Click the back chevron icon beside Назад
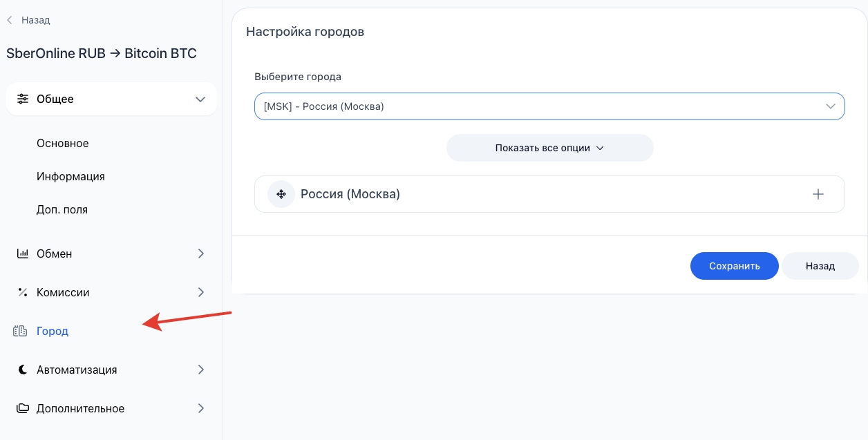Image resolution: width=868 pixels, height=440 pixels. click(x=10, y=20)
